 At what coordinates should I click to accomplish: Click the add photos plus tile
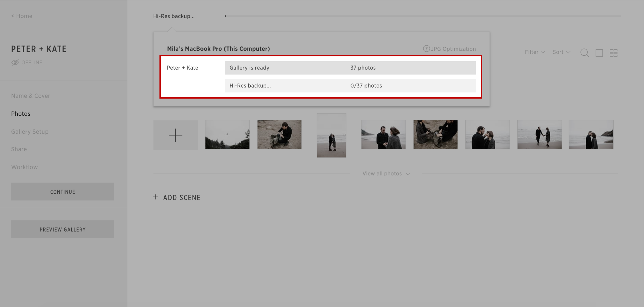(x=176, y=135)
